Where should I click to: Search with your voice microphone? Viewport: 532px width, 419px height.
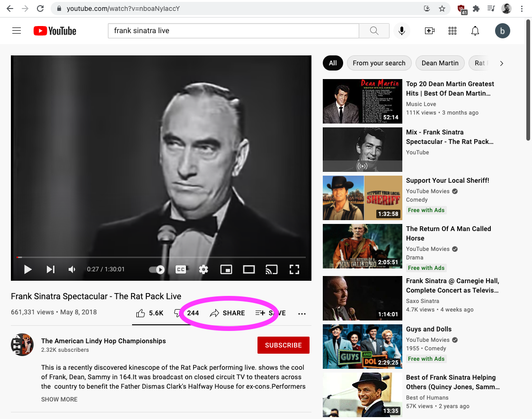[x=402, y=31]
